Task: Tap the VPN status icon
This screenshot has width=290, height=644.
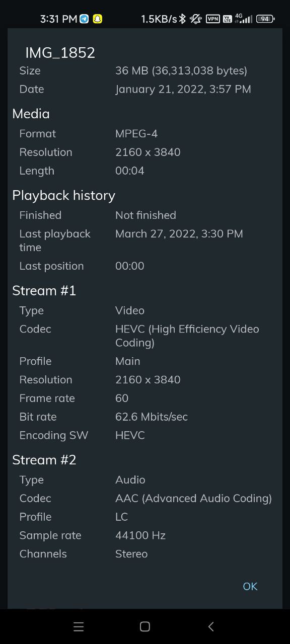Action: [213, 19]
